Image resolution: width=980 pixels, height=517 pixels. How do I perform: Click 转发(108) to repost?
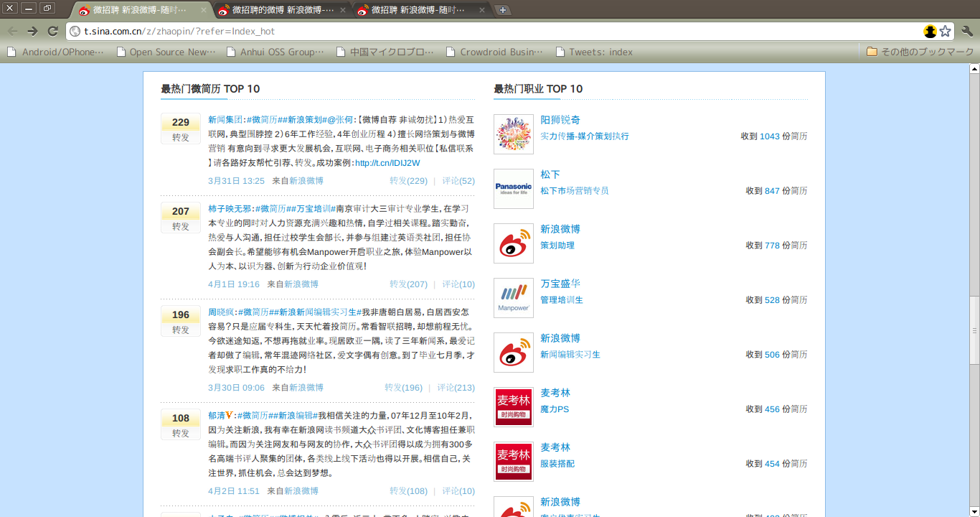coord(408,491)
